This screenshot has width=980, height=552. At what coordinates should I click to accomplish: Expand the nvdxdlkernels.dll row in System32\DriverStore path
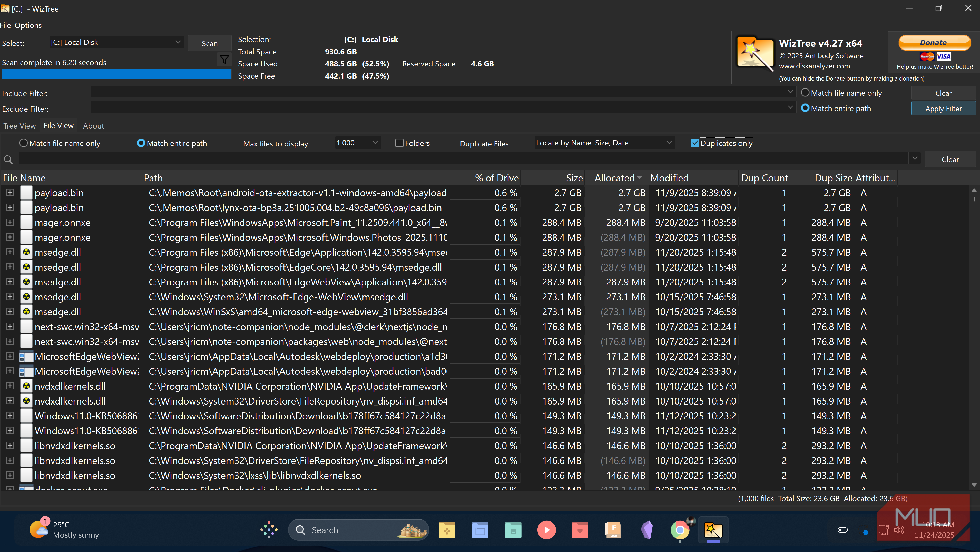point(10,401)
